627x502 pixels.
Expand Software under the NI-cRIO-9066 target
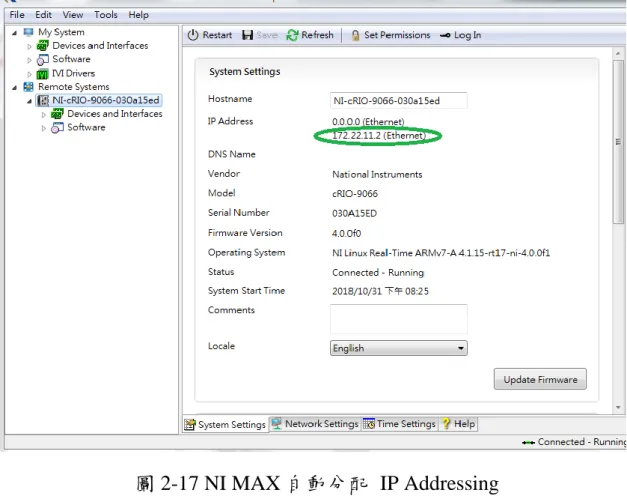44,128
